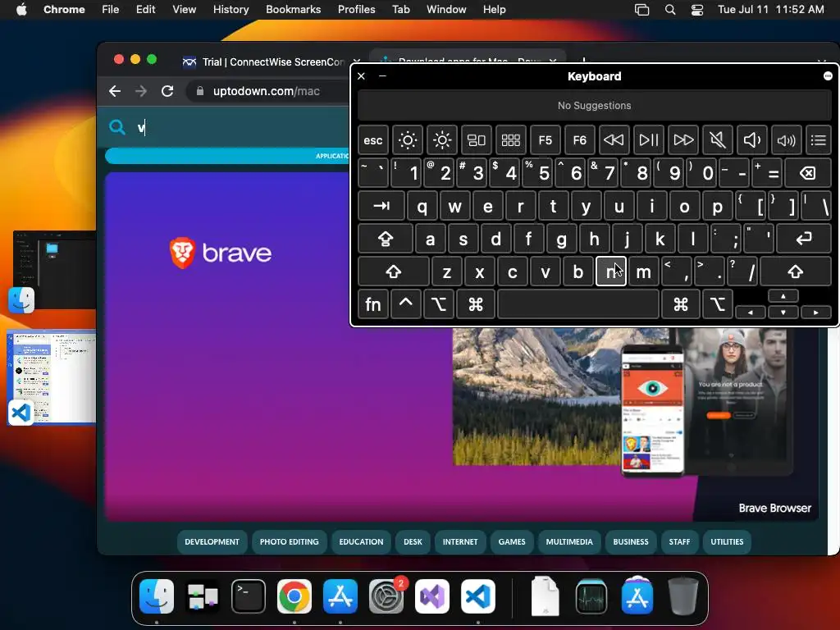
Task: Click the Brave Browser banner title
Action: 774,508
